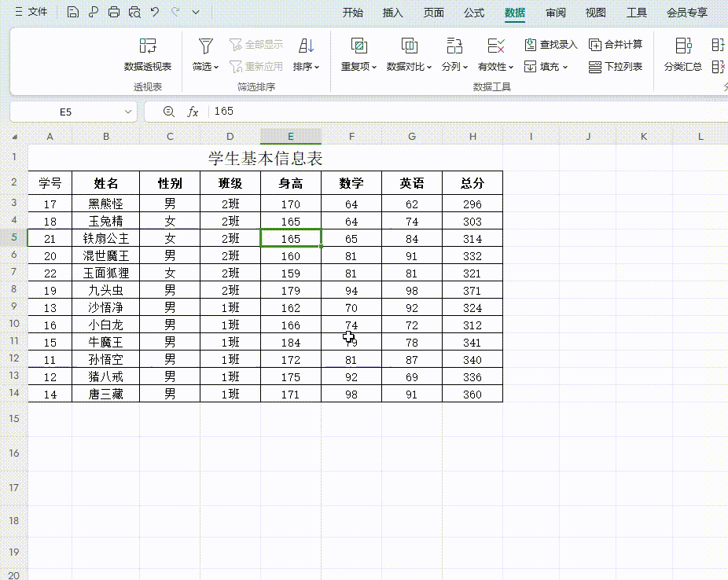Click the cell with name 铁扇公主
The image size is (728, 580).
[x=106, y=238]
